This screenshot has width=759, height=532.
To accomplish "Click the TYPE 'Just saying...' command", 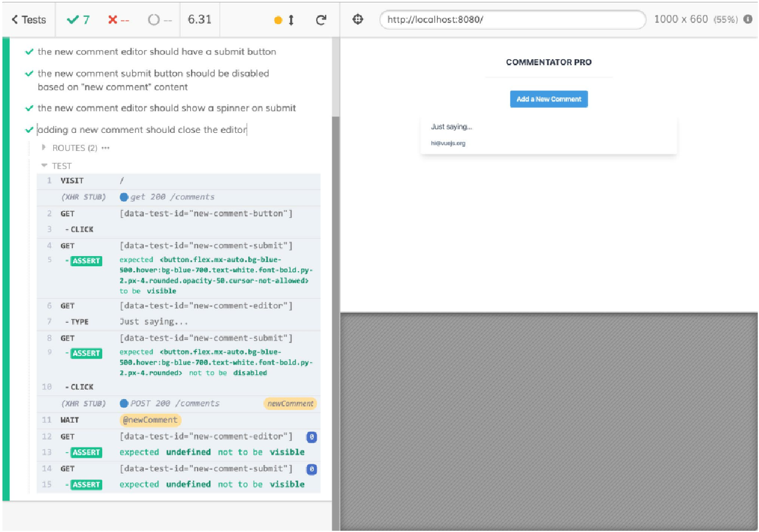I will (178, 322).
